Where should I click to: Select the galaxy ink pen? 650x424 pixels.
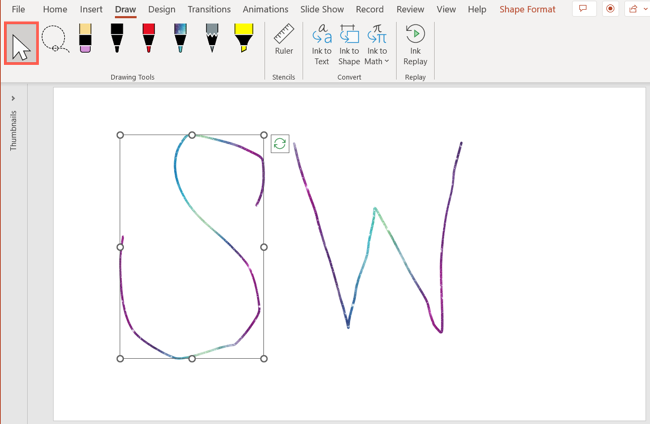(180, 39)
